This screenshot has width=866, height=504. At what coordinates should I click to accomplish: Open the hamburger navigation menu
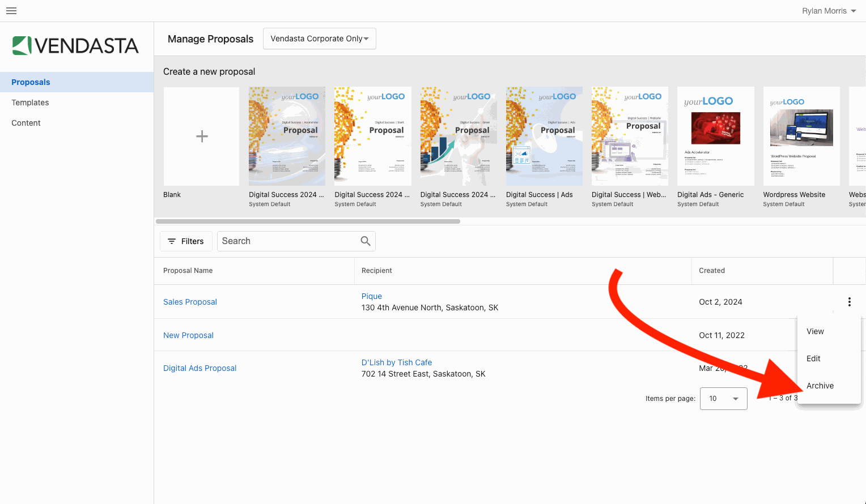pos(11,11)
